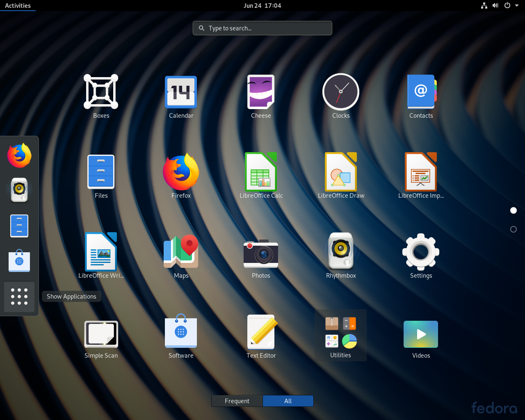Open the Settings application
Screen dimensions: 525x420
pyautogui.click(x=421, y=257)
